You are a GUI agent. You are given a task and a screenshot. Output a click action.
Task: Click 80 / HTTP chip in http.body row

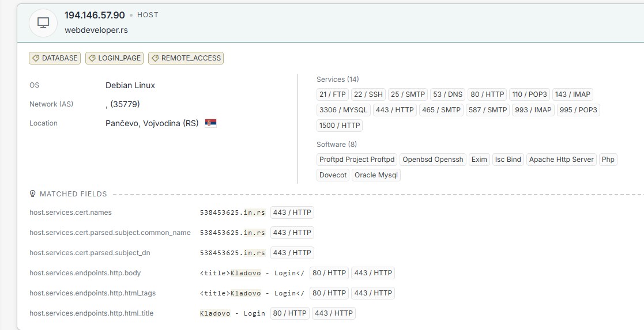click(x=329, y=273)
